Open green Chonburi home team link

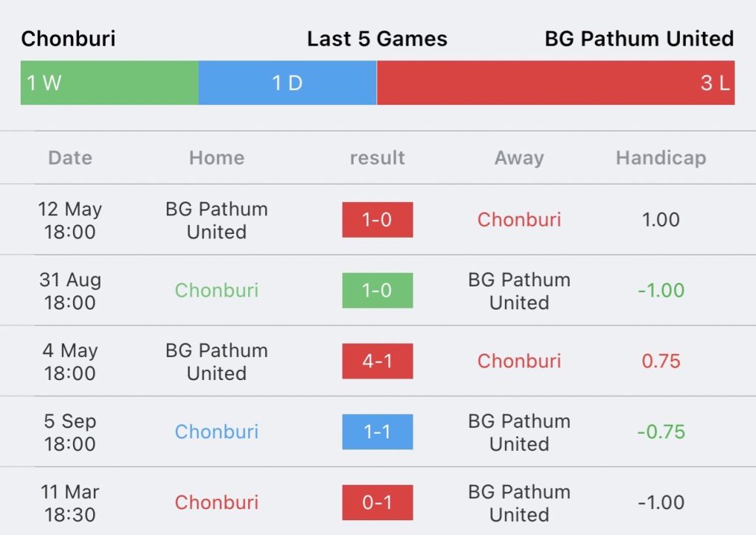[x=216, y=290]
